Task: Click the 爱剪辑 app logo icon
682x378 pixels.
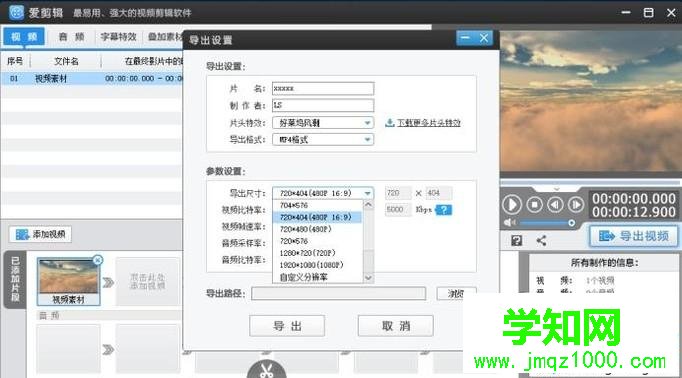Action: (17, 12)
